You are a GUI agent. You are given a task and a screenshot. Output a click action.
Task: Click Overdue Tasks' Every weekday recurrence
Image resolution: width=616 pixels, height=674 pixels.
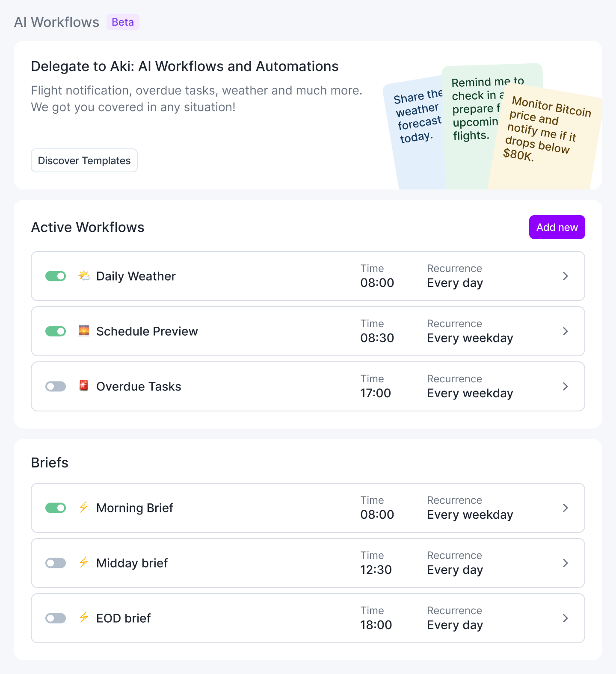pyautogui.click(x=470, y=393)
